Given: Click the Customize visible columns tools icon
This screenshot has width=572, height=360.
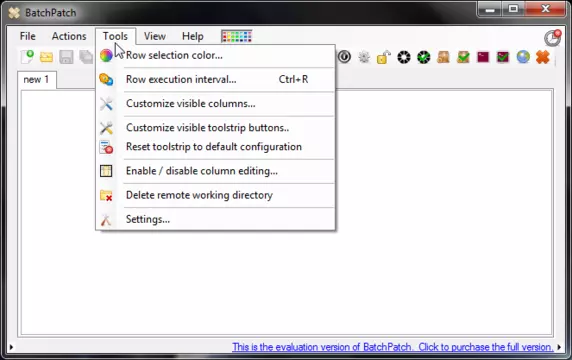Looking at the screenshot, I should click(x=106, y=104).
